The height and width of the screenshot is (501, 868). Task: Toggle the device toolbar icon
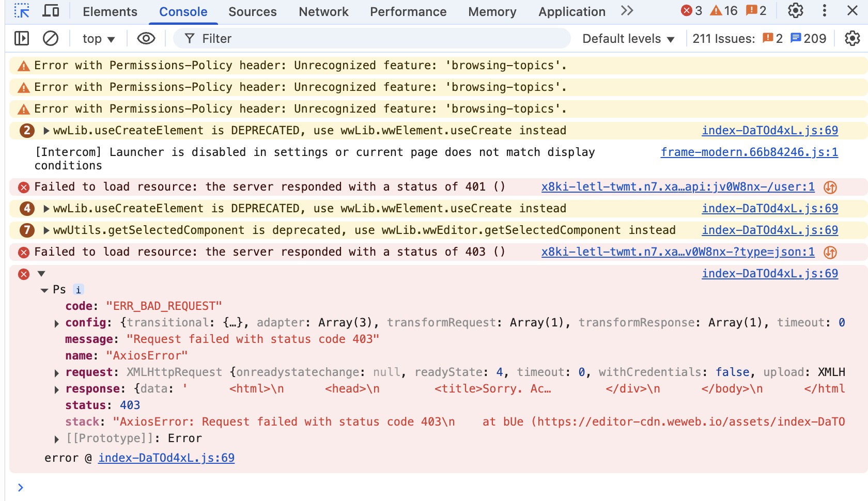tap(51, 11)
